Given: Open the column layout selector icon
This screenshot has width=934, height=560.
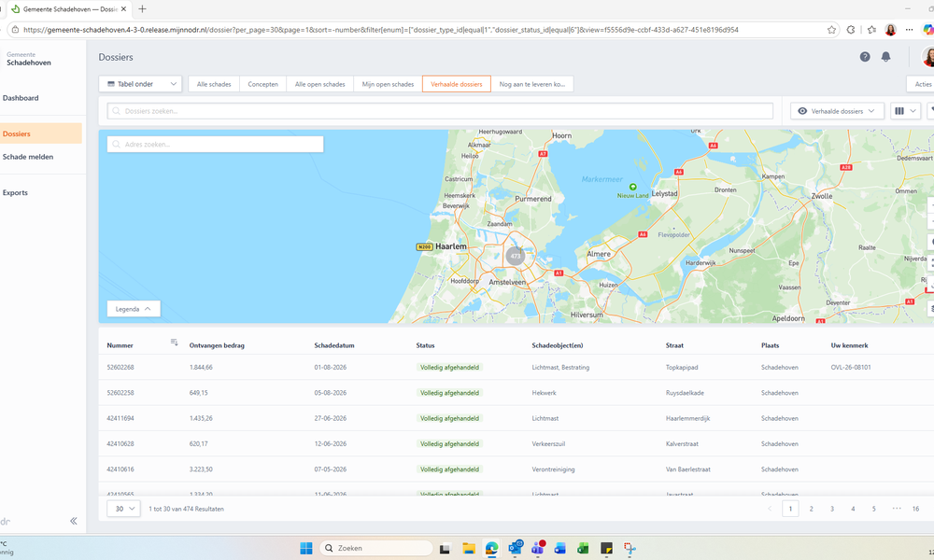Looking at the screenshot, I should [905, 111].
